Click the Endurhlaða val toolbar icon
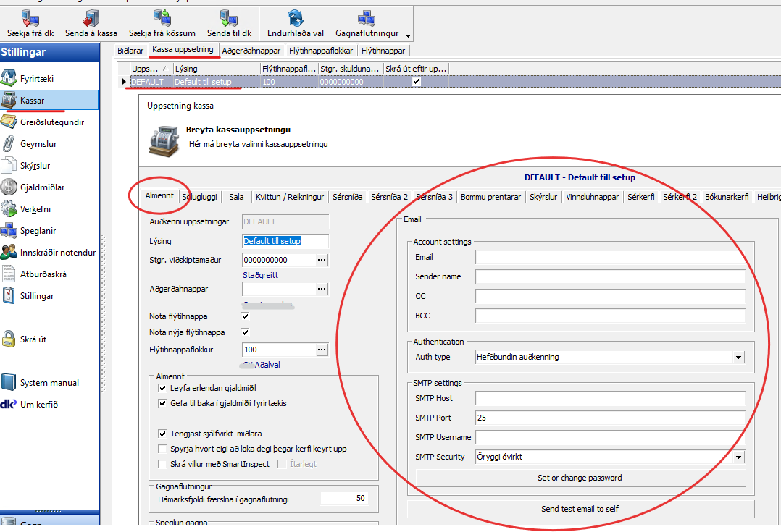781x532 pixels. tap(295, 17)
